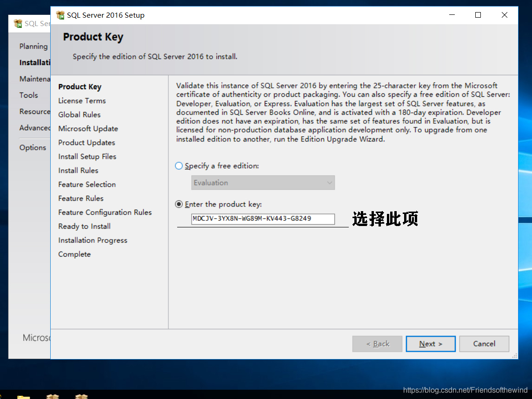Click the Cancel button
Screen dimensions: 532x399
pos(484,344)
